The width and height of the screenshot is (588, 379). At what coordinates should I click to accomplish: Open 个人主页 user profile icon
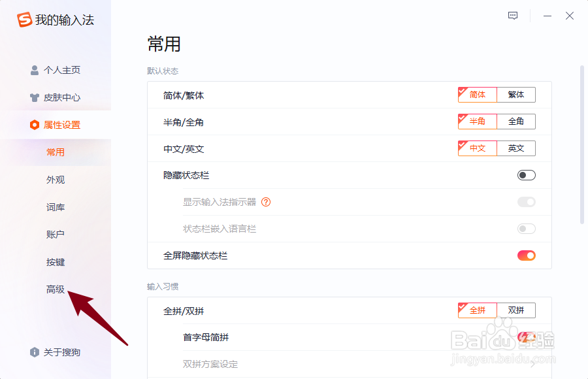point(35,70)
